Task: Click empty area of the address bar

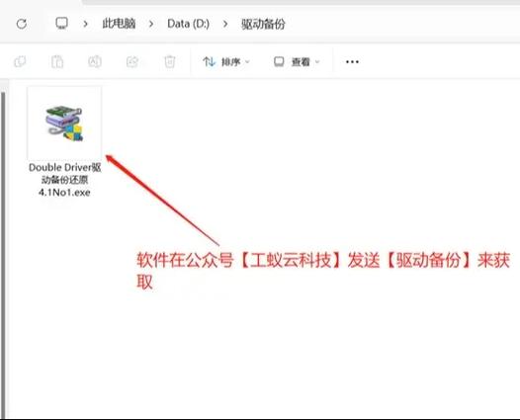Action: 398,24
